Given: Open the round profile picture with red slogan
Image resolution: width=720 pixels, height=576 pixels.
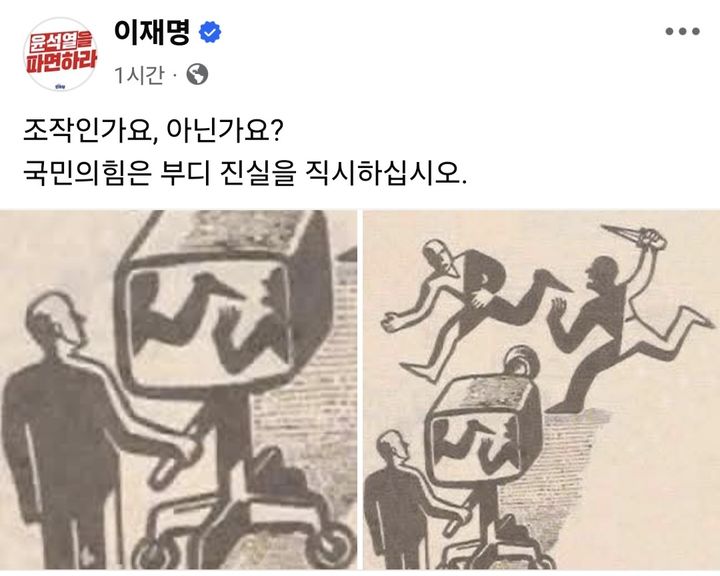Looking at the screenshot, I should coord(60,54).
